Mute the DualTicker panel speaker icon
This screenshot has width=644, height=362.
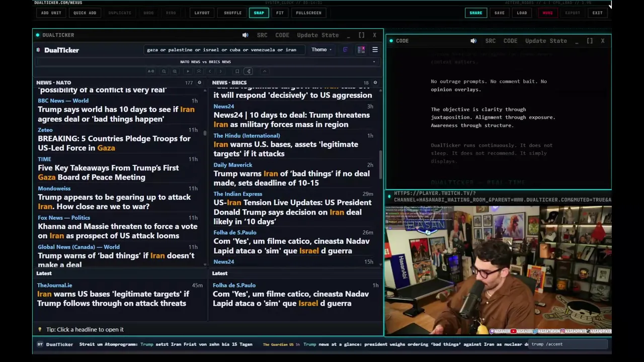245,35
